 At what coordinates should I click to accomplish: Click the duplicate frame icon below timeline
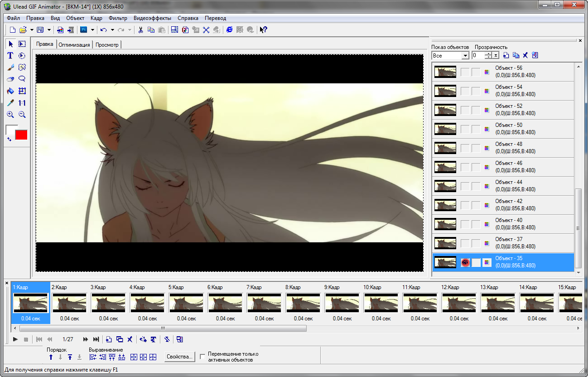(119, 339)
